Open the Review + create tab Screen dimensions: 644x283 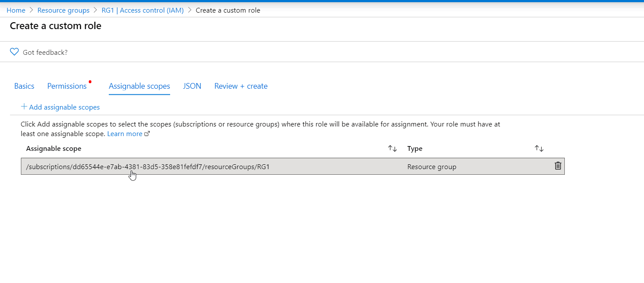pos(241,86)
